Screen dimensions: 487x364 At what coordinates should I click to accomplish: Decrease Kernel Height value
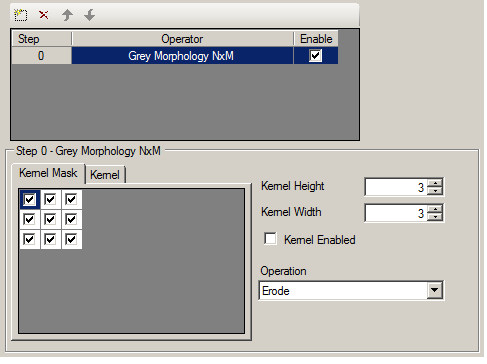pyautogui.click(x=435, y=191)
